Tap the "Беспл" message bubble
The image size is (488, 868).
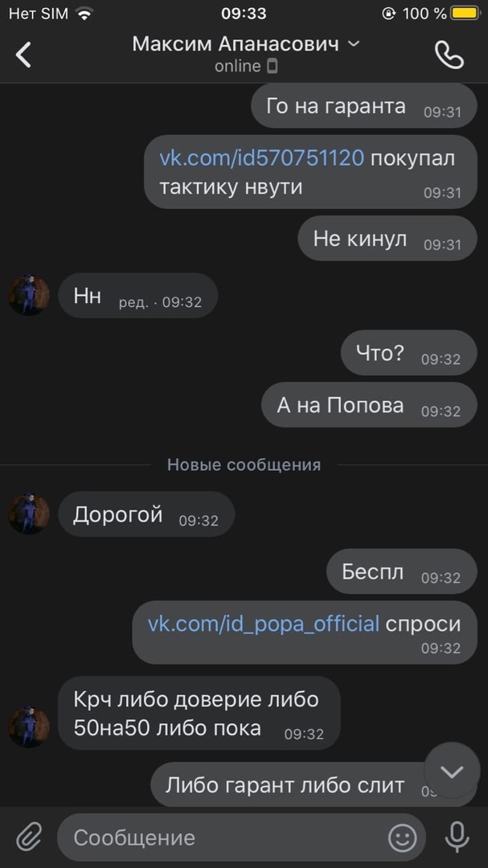click(402, 571)
